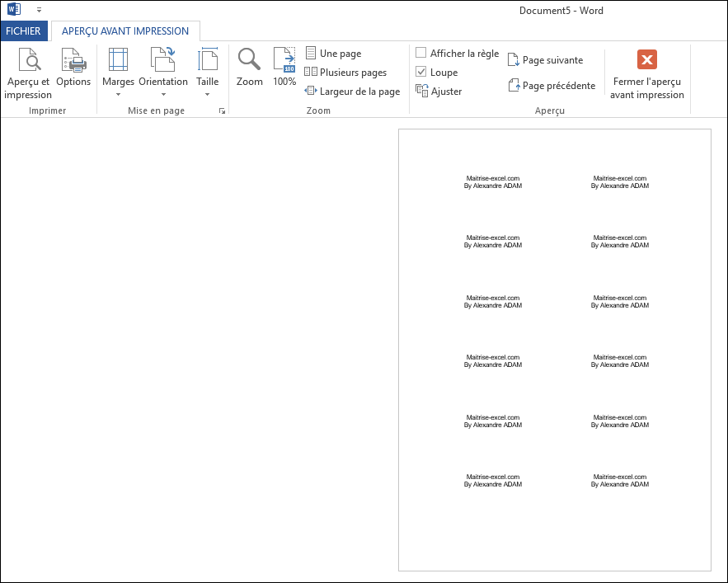
Task: Expand the Marges dropdown arrow
Action: (118, 95)
